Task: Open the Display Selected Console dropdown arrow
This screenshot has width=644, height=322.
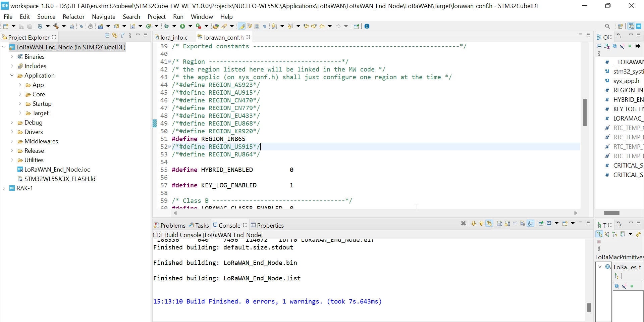Action: [556, 223]
